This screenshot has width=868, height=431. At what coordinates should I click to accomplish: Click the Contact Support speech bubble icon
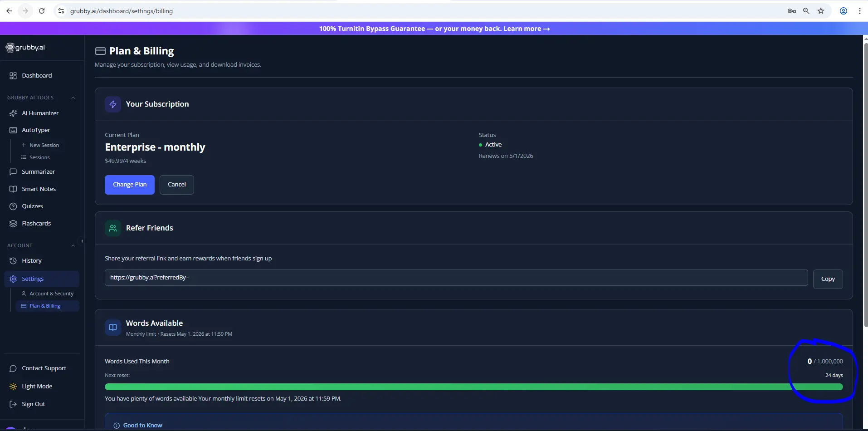point(13,368)
